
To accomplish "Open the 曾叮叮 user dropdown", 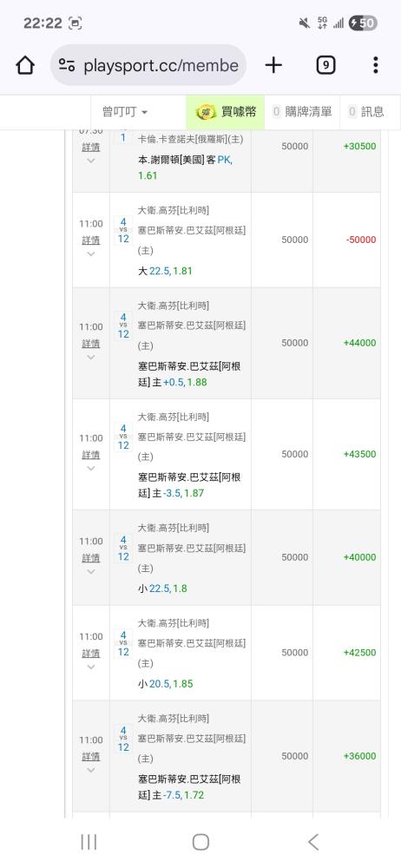I will tap(125, 112).
